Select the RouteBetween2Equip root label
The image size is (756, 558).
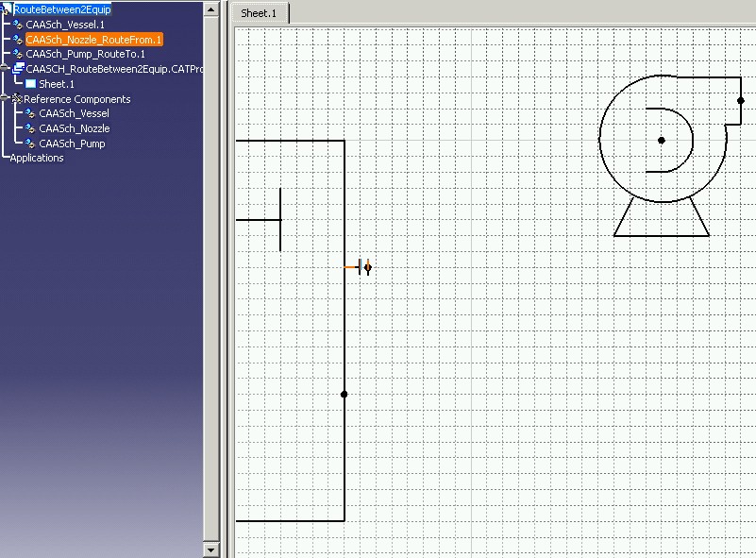coord(62,9)
